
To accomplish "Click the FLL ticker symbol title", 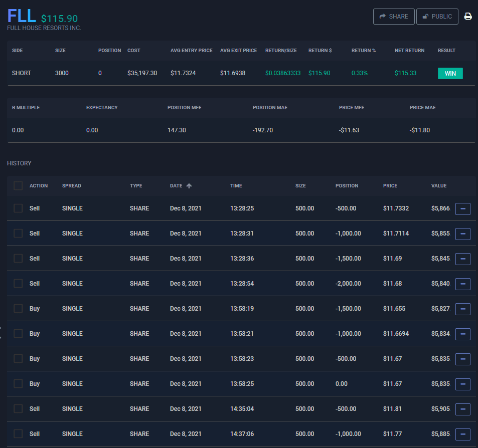I will point(22,16).
